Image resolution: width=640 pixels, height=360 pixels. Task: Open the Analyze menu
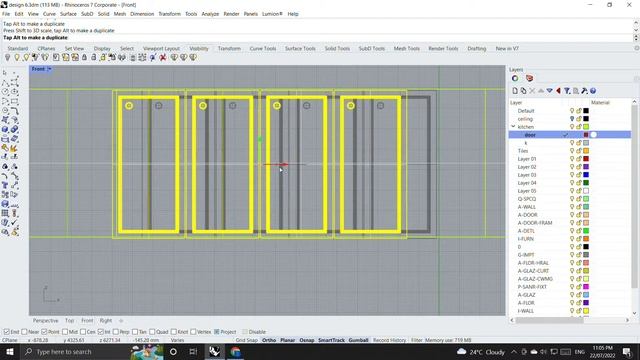point(210,14)
